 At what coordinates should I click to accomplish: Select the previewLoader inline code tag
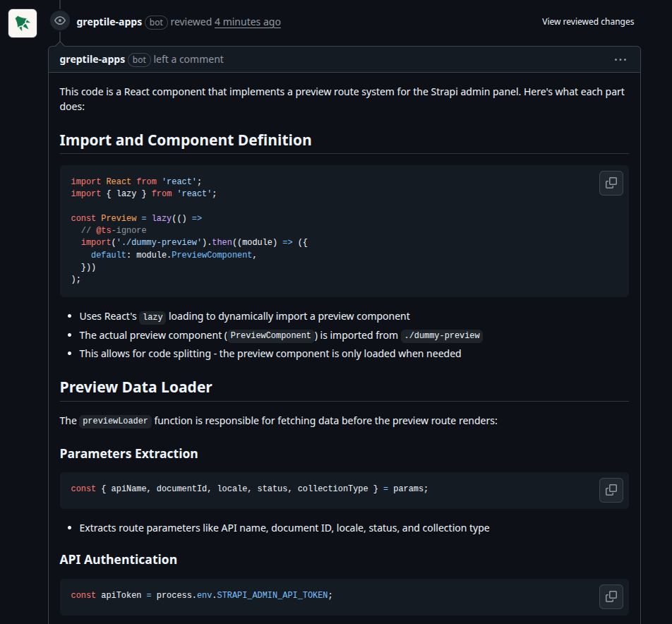(115, 421)
